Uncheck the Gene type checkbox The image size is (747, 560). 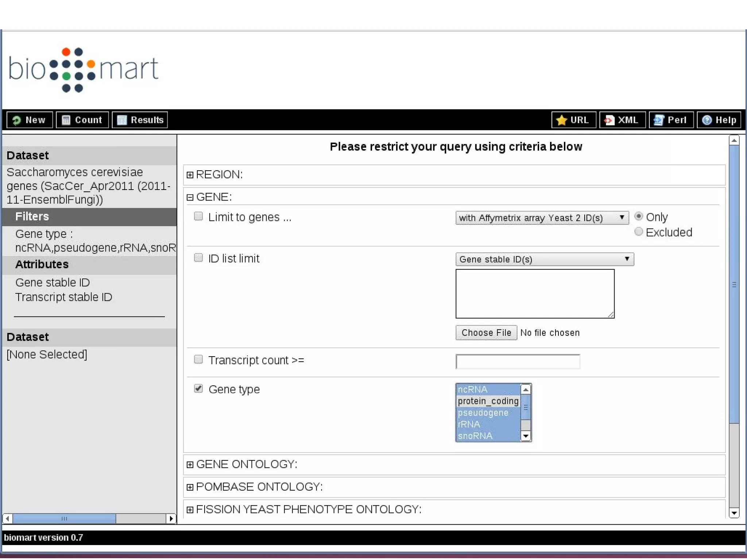click(x=198, y=388)
